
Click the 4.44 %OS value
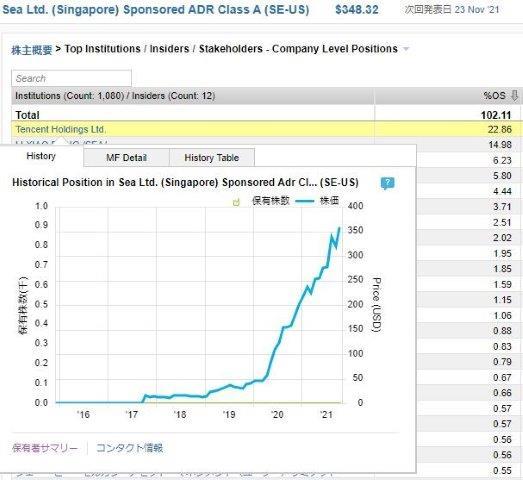point(502,191)
